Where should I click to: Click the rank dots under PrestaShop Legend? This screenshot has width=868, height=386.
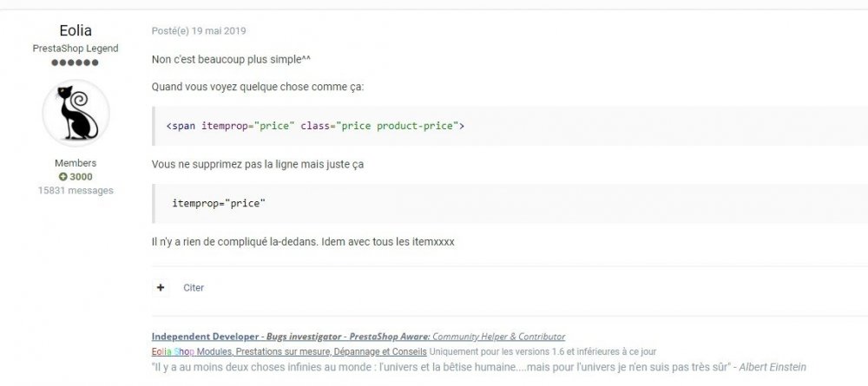[76, 62]
